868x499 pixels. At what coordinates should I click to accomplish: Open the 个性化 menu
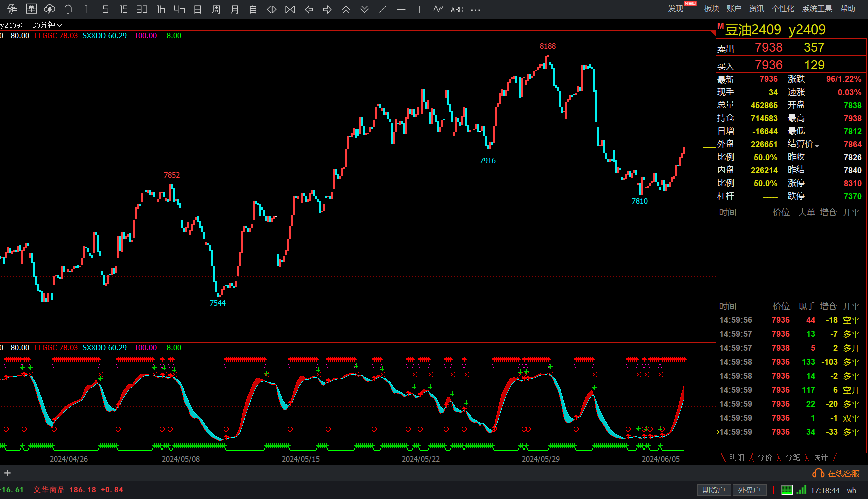(783, 8)
